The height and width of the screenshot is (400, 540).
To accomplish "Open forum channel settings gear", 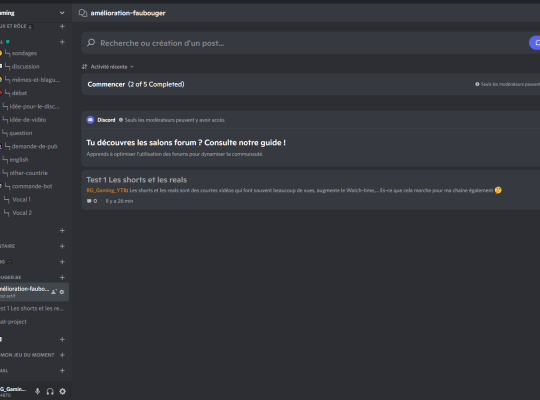I will [x=62, y=292].
